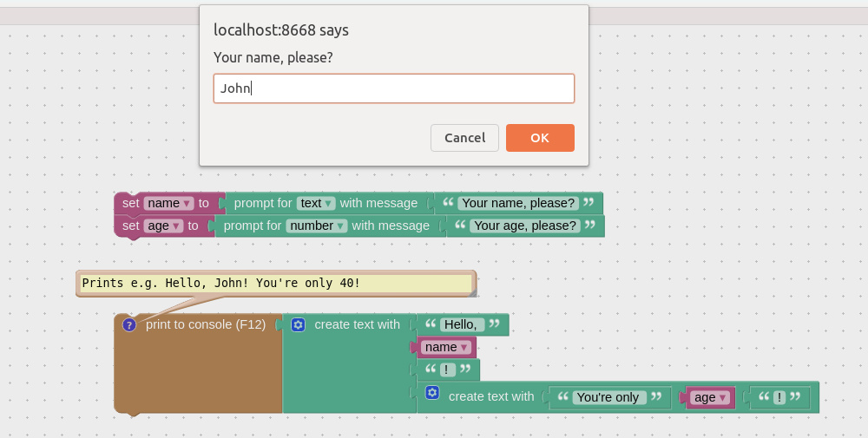
Task: Edit the "Your name, please?" text field
Action: (518, 204)
